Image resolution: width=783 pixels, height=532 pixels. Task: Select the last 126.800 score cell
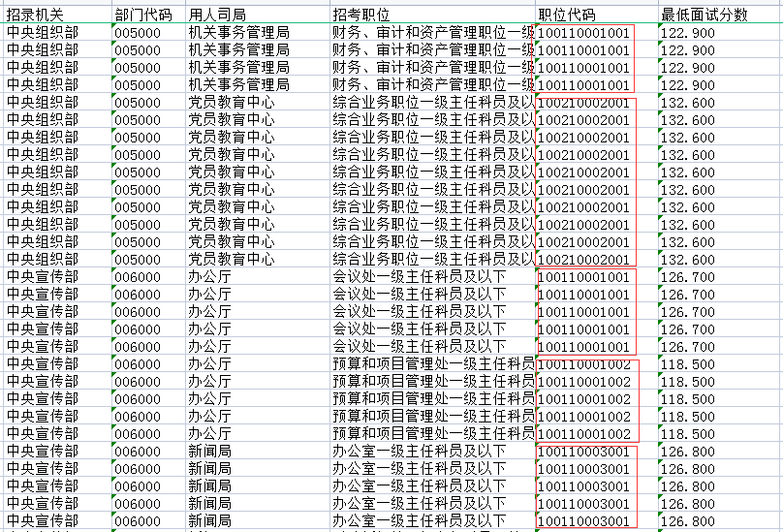pos(720,520)
